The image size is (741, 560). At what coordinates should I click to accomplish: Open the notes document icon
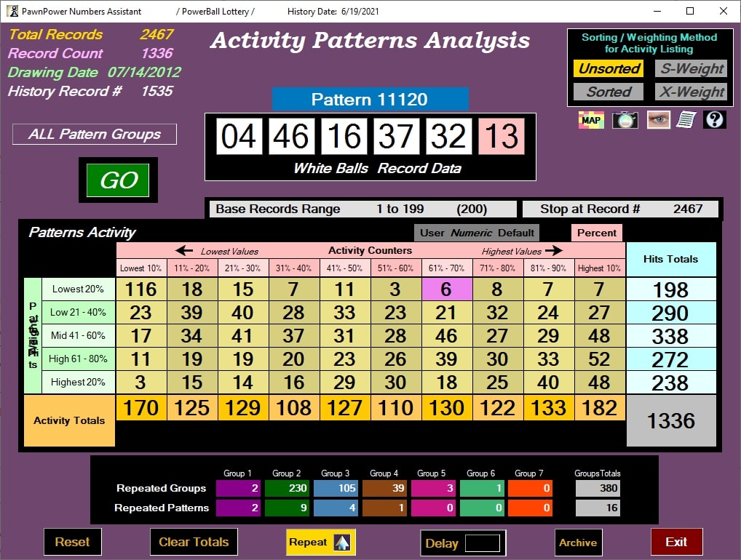[685, 120]
